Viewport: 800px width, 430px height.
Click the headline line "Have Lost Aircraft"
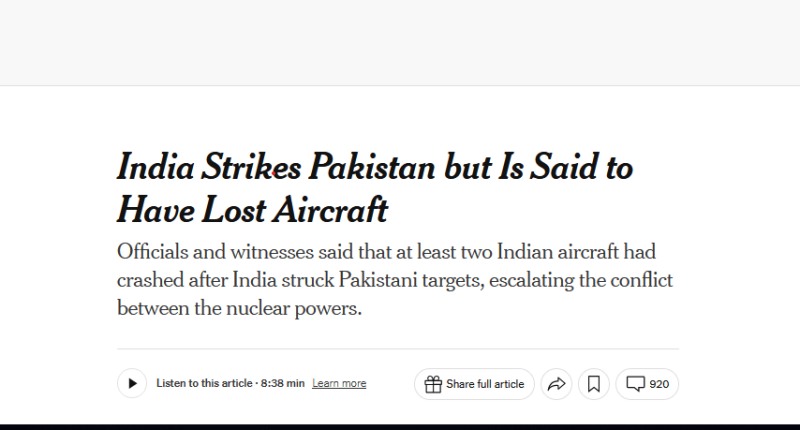[251, 210]
